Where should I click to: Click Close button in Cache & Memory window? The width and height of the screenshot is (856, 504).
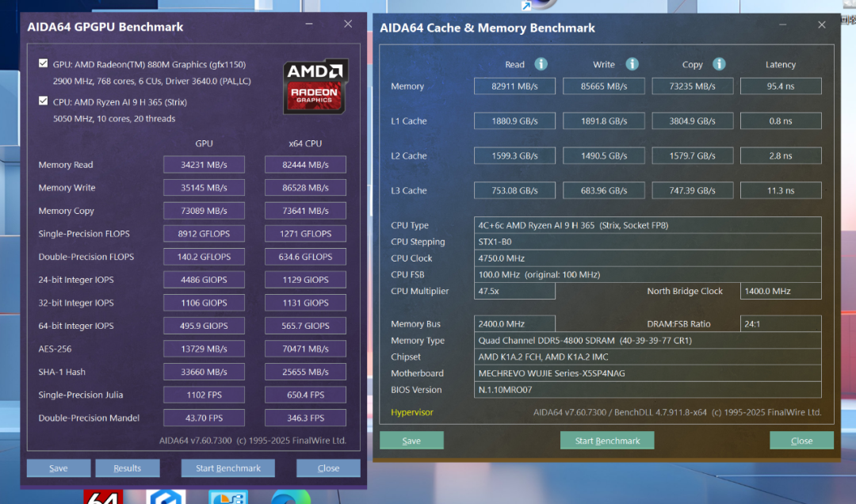click(x=801, y=441)
